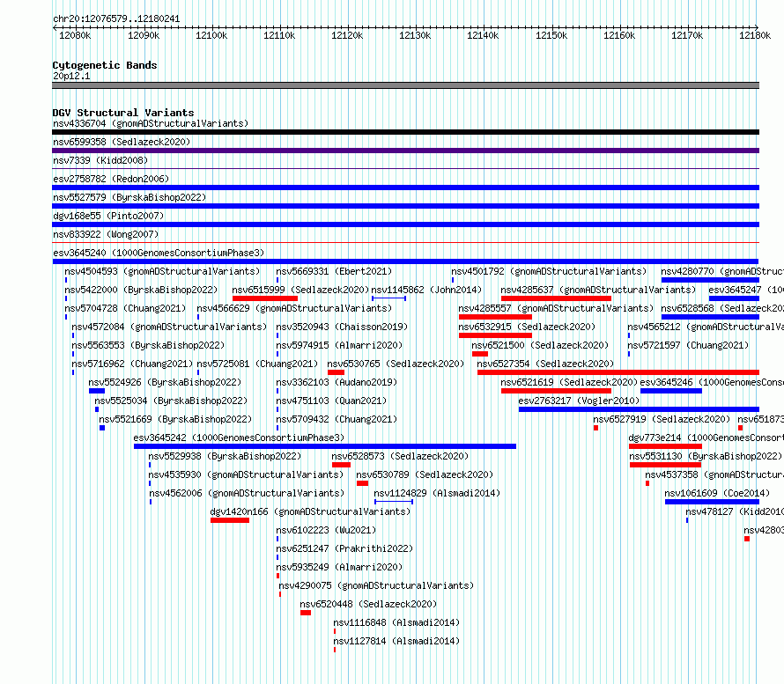Open nsv1127814 Alsmadi2014 label
This screenshot has width=784, height=684.
click(x=396, y=641)
